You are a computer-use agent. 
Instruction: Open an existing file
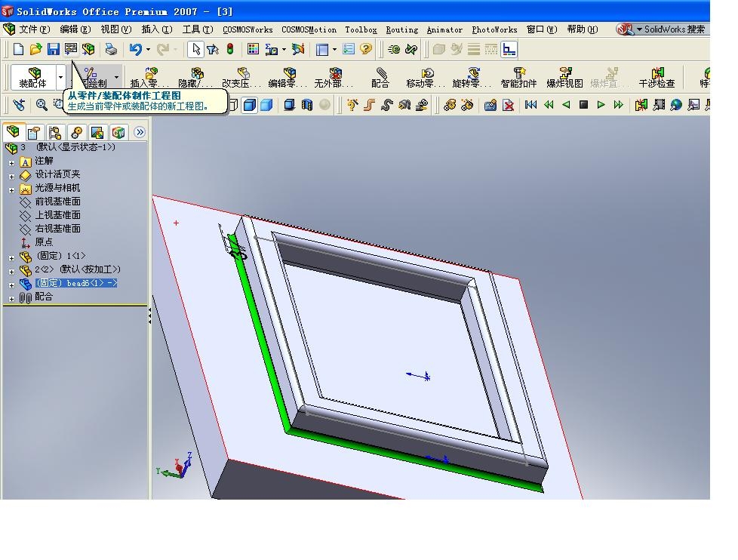point(35,49)
